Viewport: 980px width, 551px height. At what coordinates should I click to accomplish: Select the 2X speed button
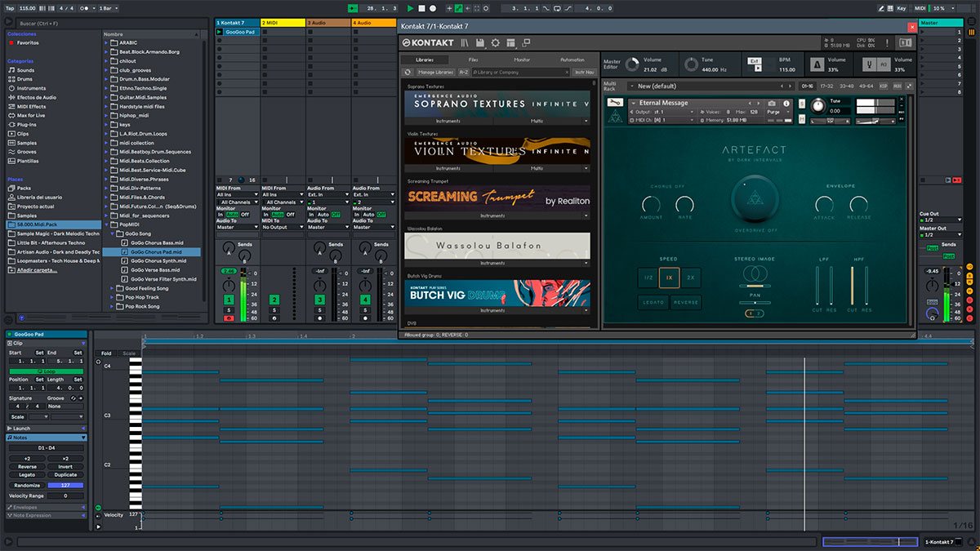point(691,278)
